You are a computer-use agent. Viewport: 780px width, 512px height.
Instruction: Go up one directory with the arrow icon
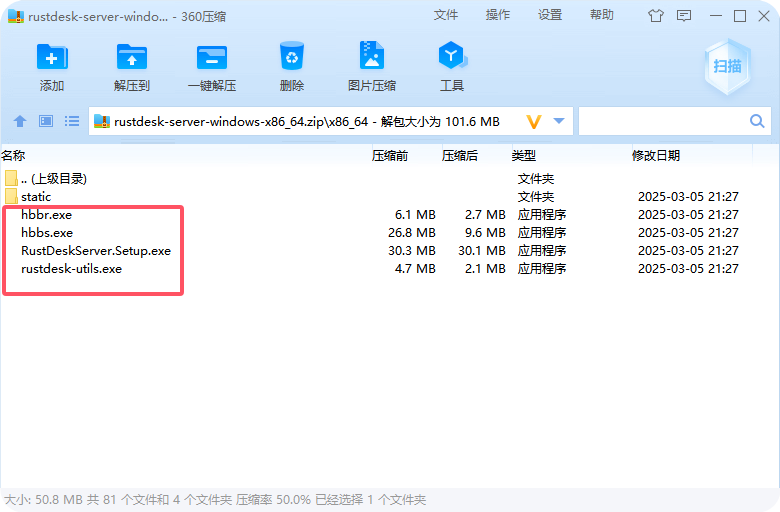[20, 121]
